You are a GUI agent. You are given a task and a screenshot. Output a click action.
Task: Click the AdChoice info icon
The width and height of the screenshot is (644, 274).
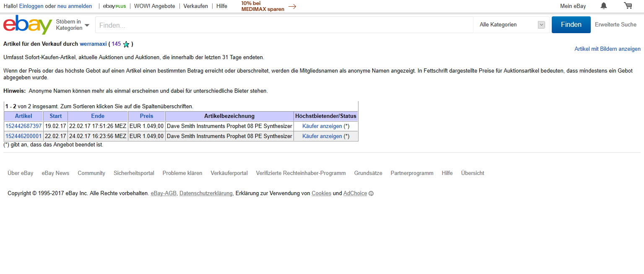click(371, 193)
